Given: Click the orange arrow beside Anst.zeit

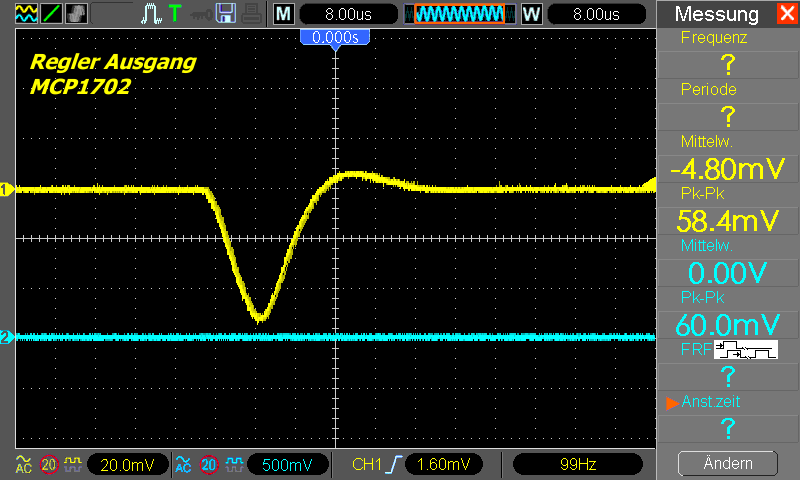Looking at the screenshot, I should click(x=672, y=403).
